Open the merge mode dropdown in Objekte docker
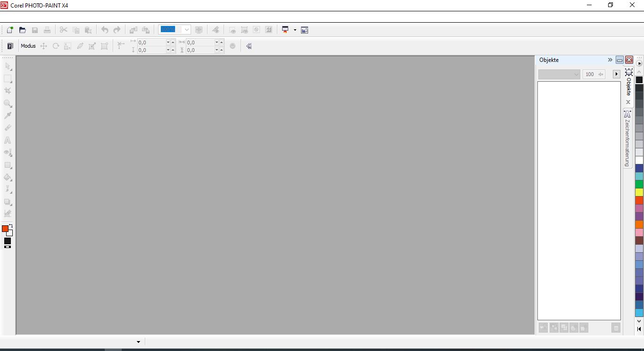Screen dimensions: 644x351 [x=576, y=74]
